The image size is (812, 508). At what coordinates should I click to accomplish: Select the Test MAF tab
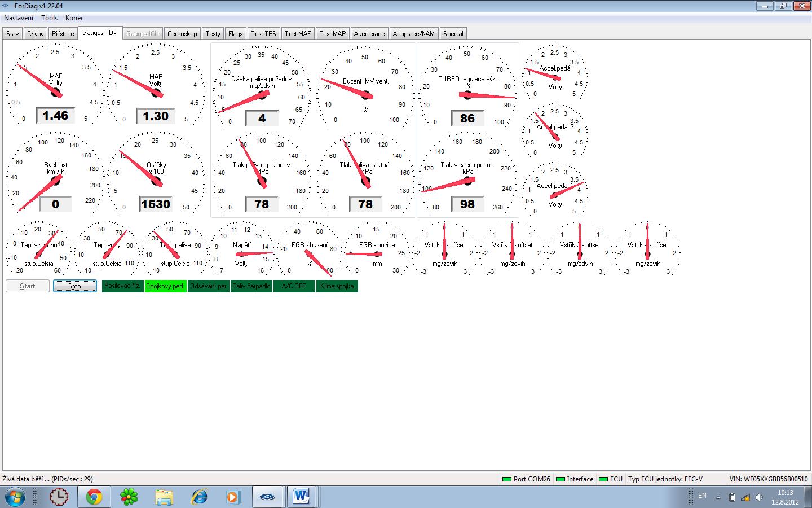[x=297, y=34]
